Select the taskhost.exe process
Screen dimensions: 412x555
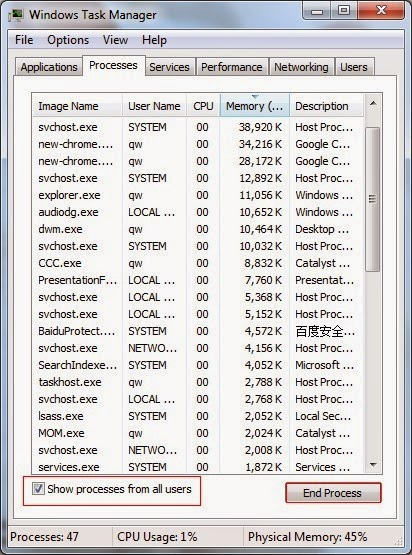tap(198, 382)
